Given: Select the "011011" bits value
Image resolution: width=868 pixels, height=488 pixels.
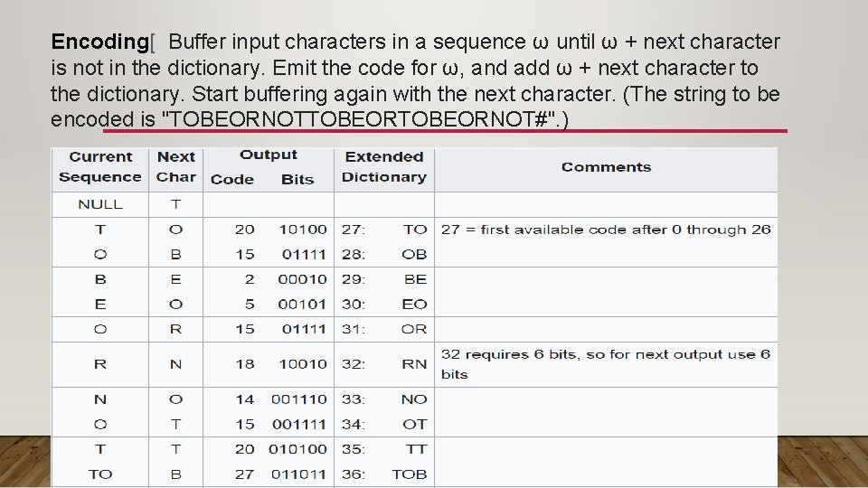Looking at the screenshot, I should [x=297, y=474].
